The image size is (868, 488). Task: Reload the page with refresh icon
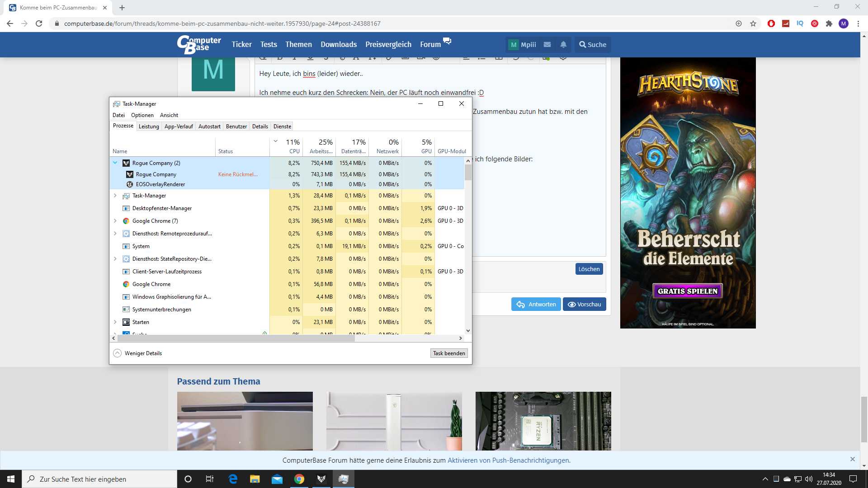(39, 23)
